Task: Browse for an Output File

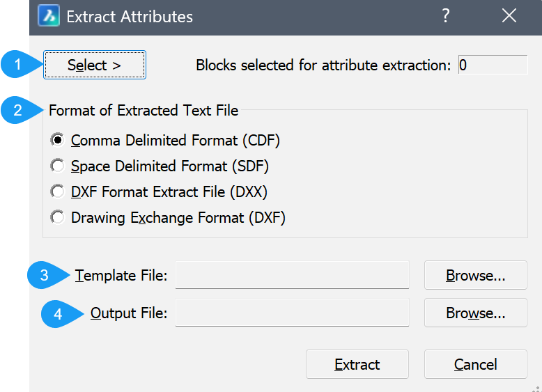Action: pyautogui.click(x=475, y=313)
